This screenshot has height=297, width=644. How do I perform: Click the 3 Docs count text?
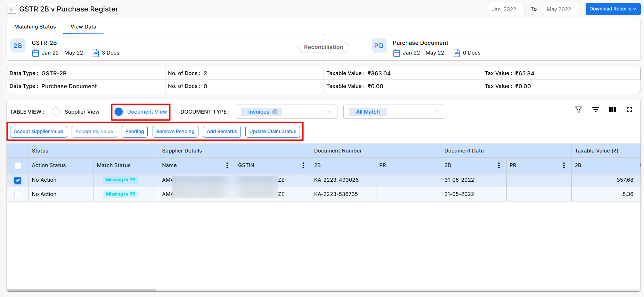point(111,53)
